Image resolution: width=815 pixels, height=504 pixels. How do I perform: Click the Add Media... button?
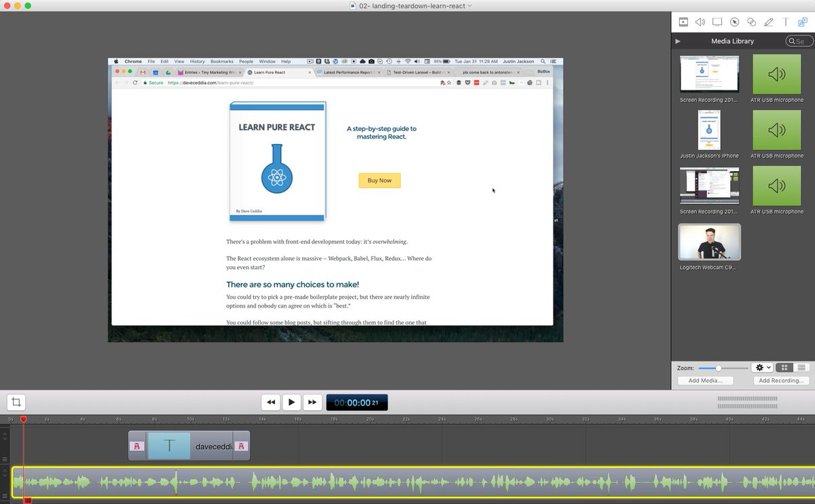pos(710,380)
